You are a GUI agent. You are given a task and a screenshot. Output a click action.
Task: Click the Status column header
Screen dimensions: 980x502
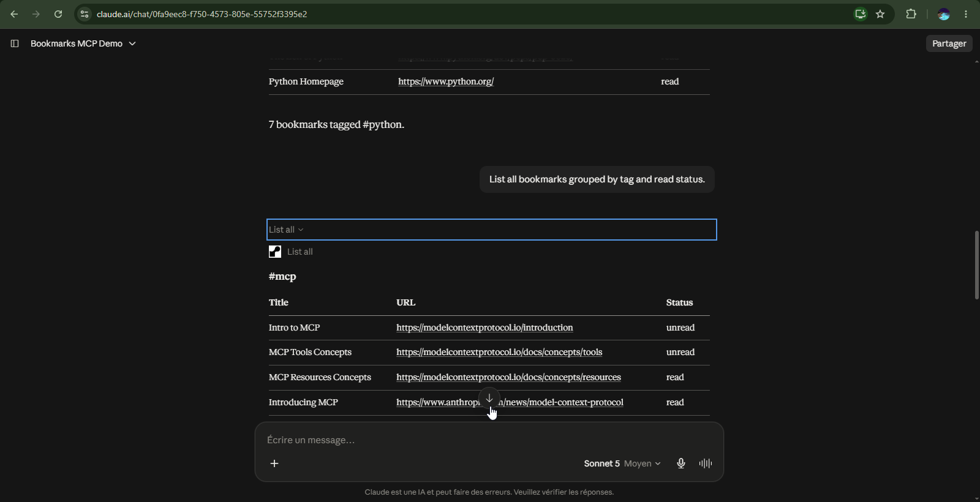679,302
